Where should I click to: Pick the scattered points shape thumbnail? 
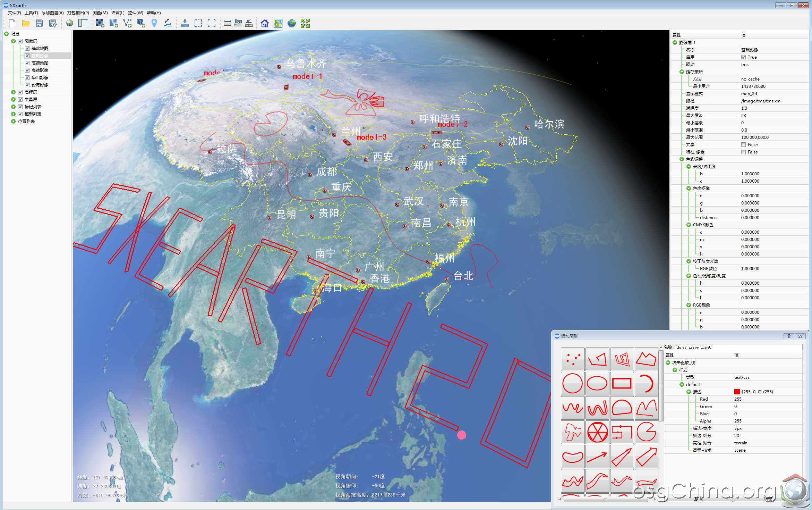(573, 359)
